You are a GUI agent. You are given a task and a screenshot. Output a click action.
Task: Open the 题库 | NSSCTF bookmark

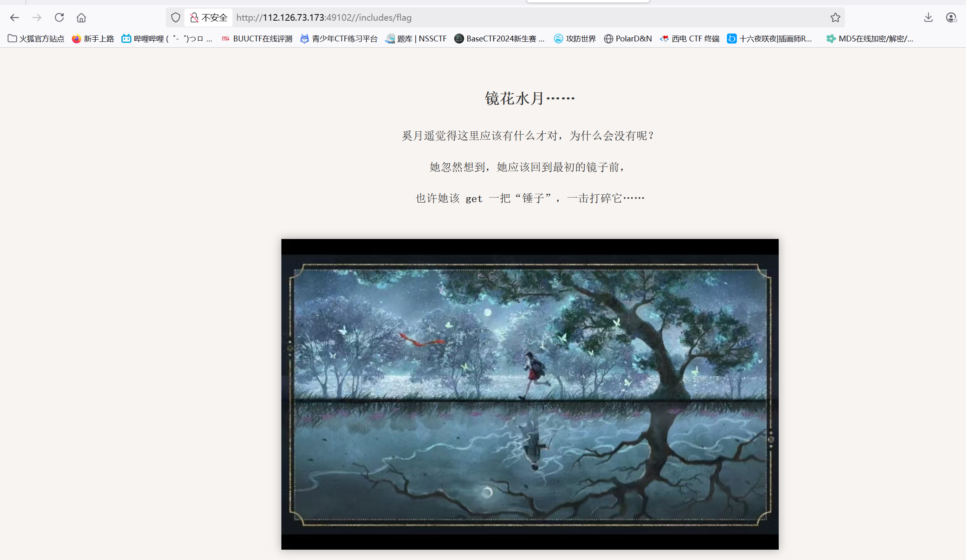point(416,39)
